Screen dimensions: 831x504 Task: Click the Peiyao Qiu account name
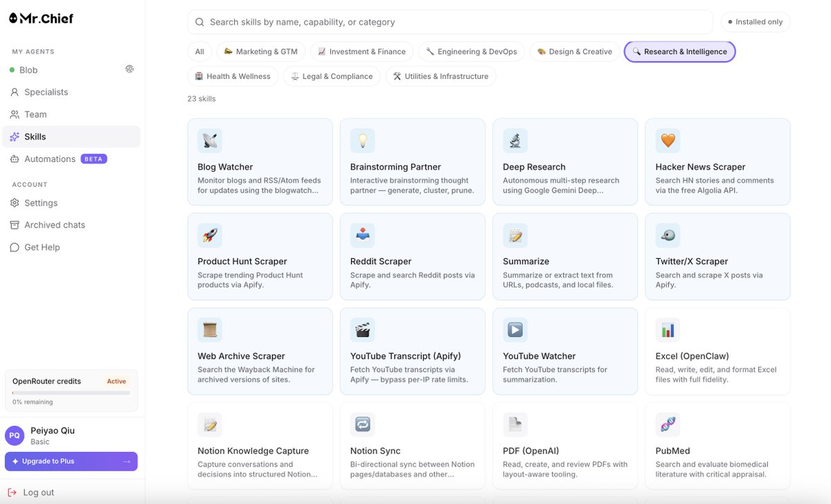53,431
